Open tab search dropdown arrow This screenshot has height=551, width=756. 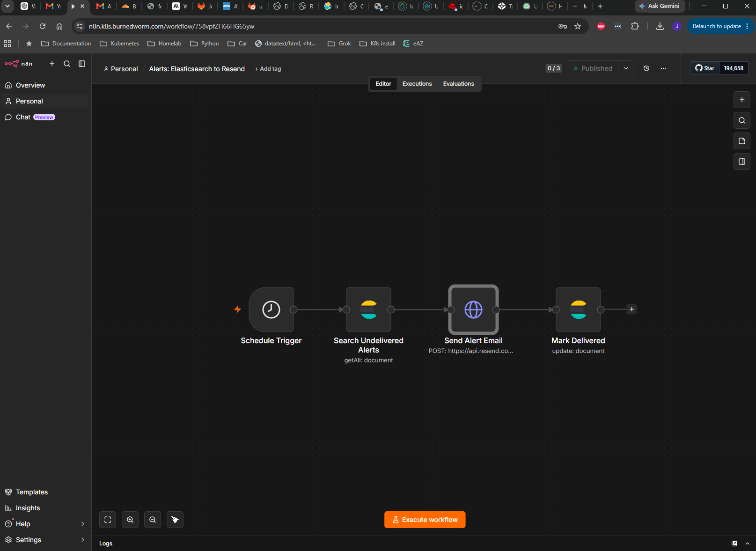7,6
